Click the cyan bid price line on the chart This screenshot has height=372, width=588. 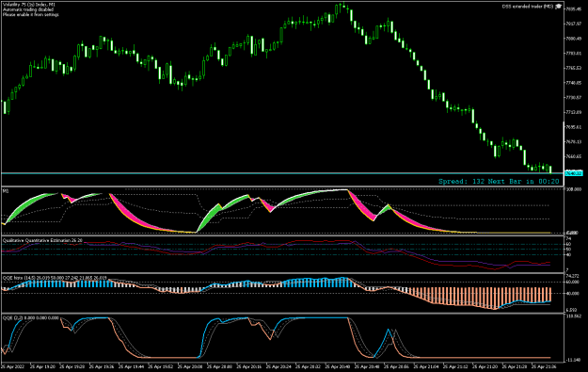(x=282, y=173)
